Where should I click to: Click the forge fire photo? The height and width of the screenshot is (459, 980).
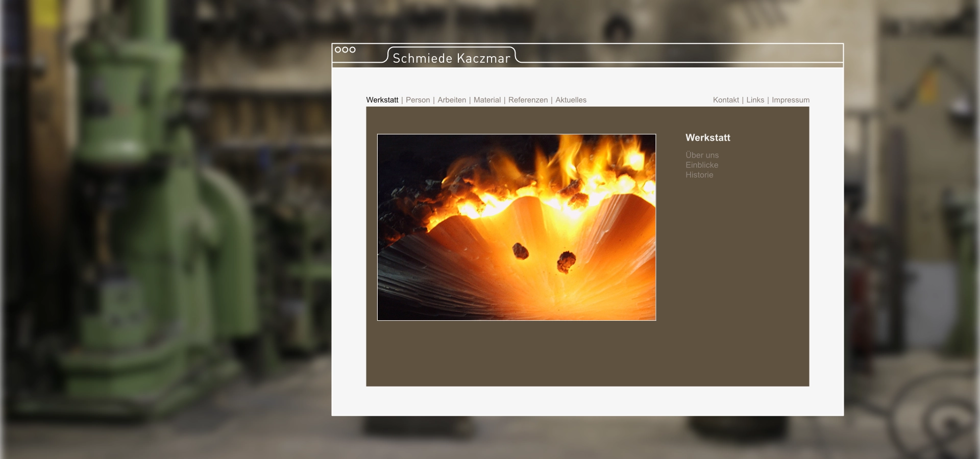pos(516,227)
